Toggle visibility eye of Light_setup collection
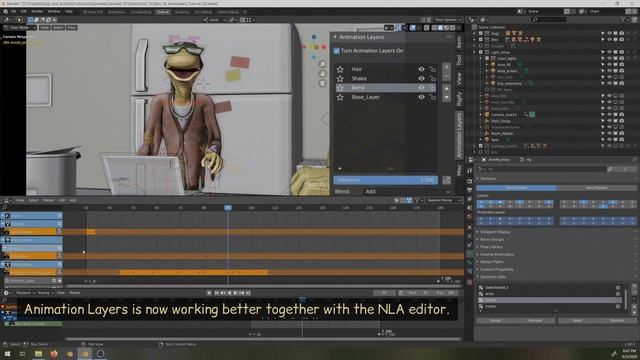Viewport: 640px width, 360px height. pyautogui.click(x=609, y=52)
